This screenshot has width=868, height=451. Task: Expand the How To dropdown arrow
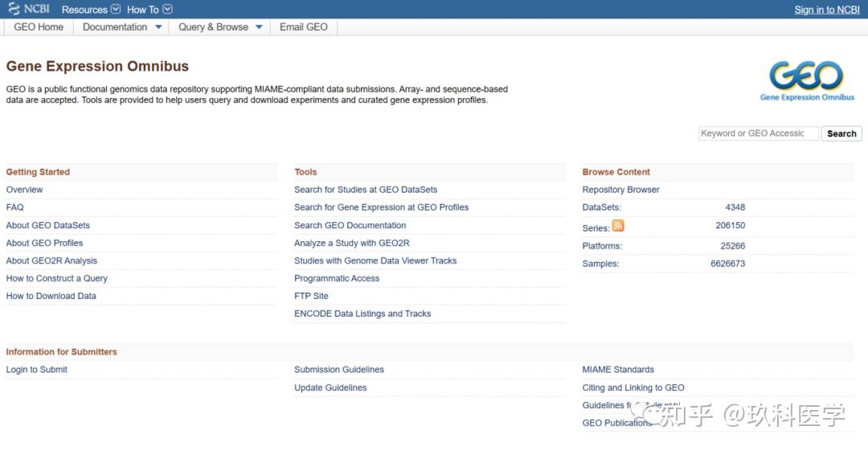(x=167, y=10)
